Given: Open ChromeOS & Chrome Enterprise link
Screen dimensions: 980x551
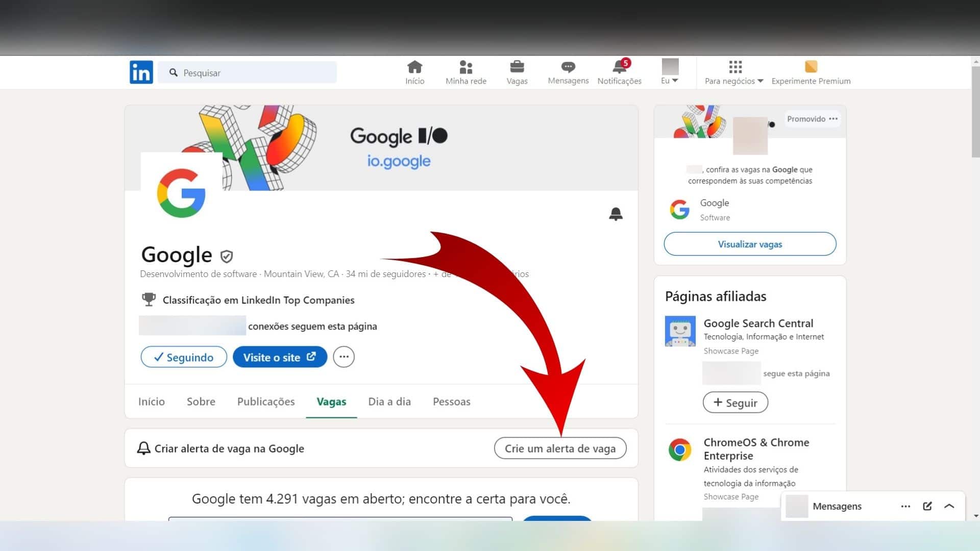Looking at the screenshot, I should click(x=756, y=449).
